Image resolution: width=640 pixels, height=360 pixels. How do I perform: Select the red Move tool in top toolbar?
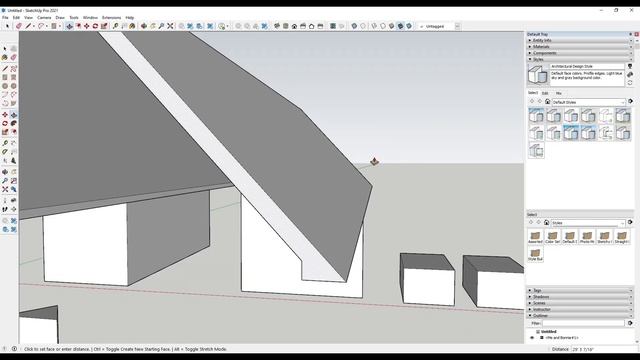click(87, 26)
